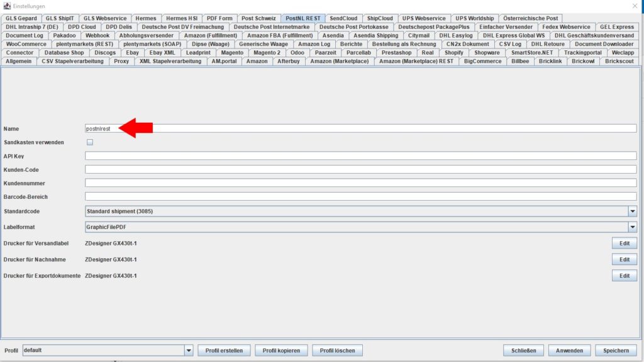The height and width of the screenshot is (362, 644).
Task: Switch to the Brickscout tab
Action: (x=619, y=61)
